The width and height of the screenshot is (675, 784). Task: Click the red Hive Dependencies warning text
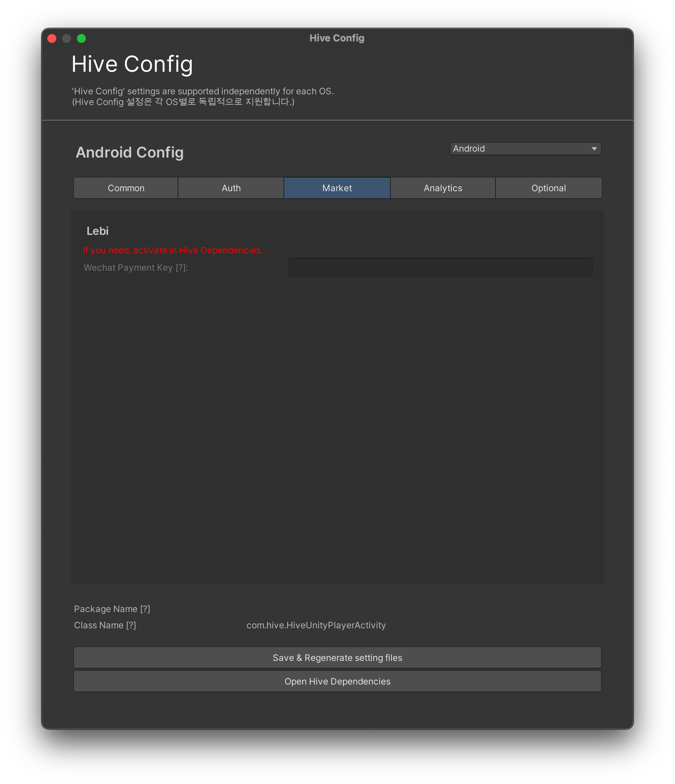(172, 250)
